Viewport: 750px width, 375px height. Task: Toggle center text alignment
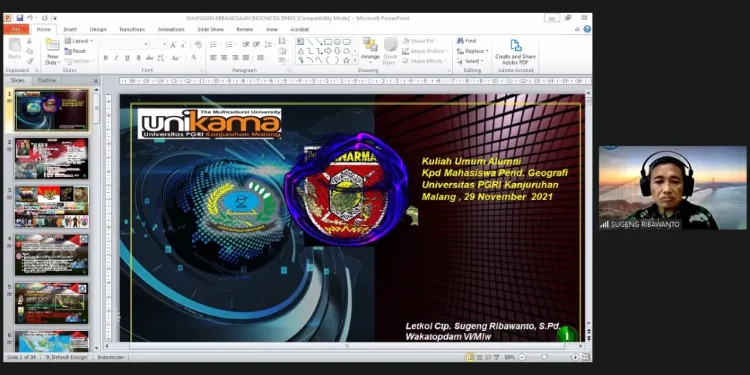point(224,57)
